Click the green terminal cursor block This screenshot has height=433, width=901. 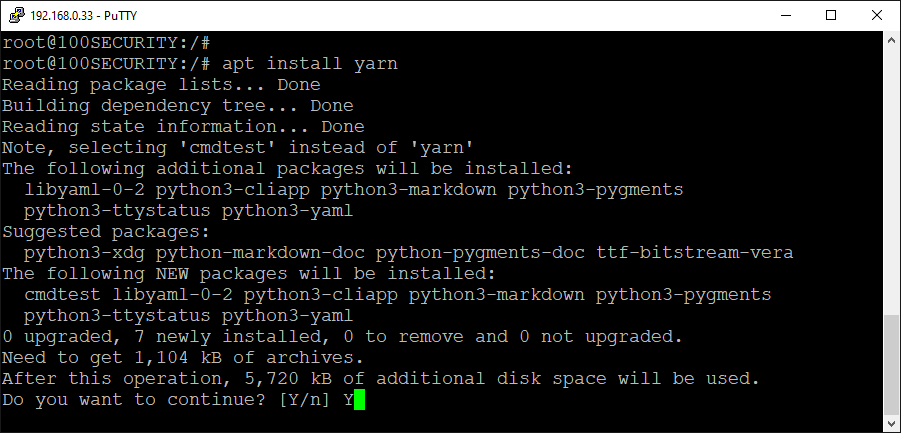[360, 400]
